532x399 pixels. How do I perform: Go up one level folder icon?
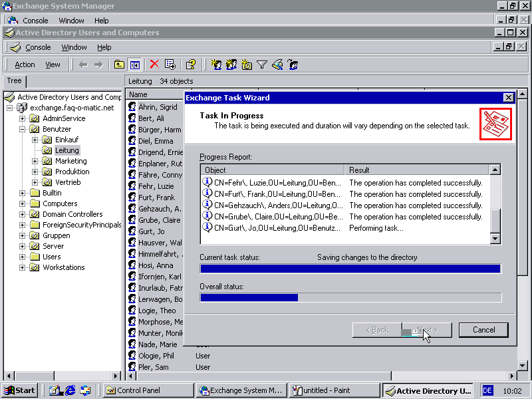click(119, 65)
